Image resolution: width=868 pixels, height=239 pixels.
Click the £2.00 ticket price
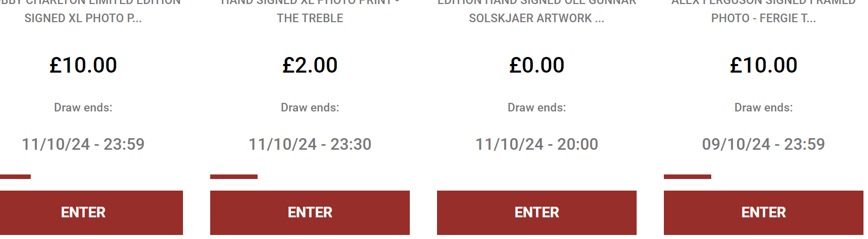click(x=310, y=65)
